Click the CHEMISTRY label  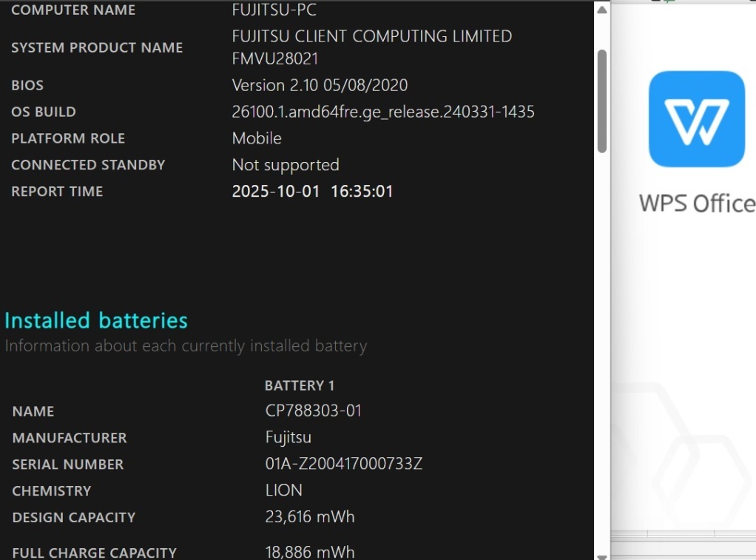52,491
